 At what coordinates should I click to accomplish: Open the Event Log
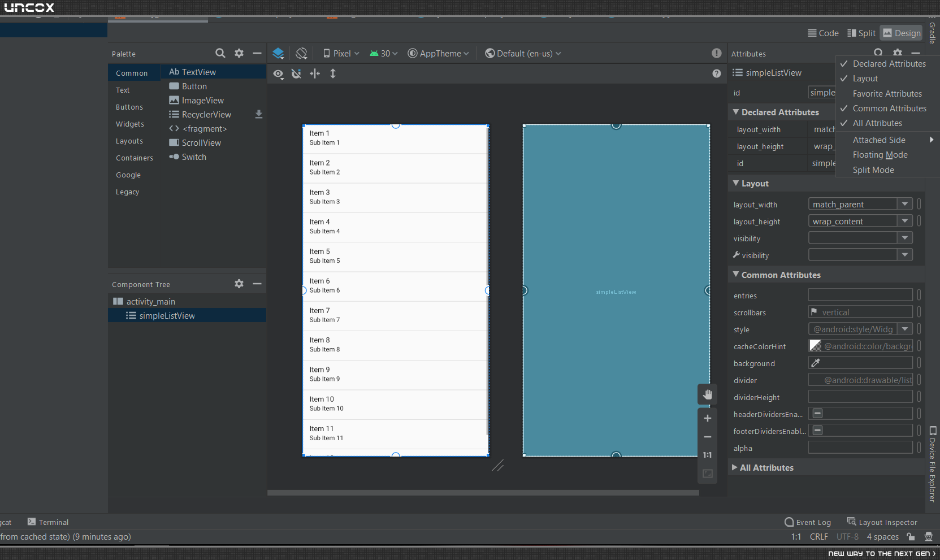[x=808, y=522]
